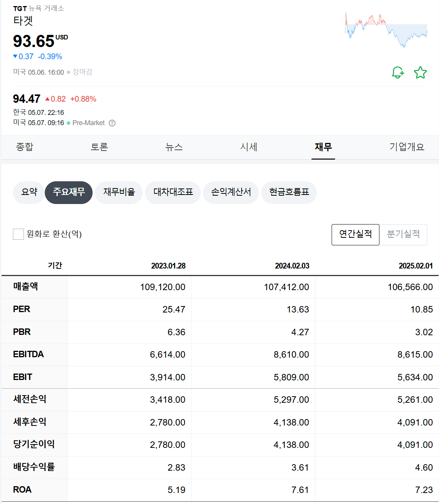Select the 요약 pill button
This screenshot has height=504, width=439.
pos(29,192)
